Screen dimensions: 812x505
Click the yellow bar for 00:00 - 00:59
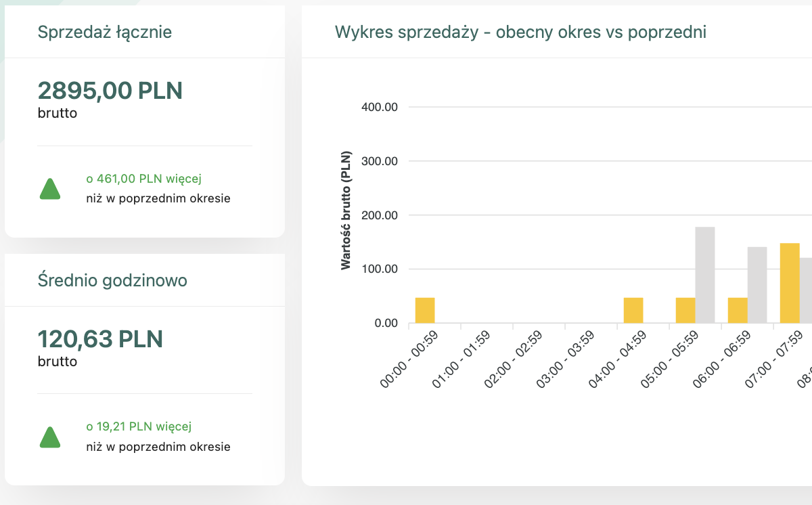pos(425,311)
